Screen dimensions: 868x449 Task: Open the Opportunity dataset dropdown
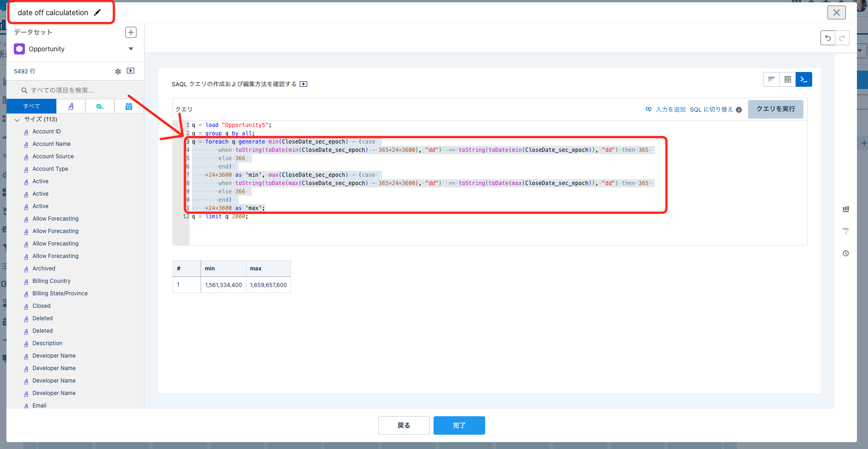[x=131, y=49]
